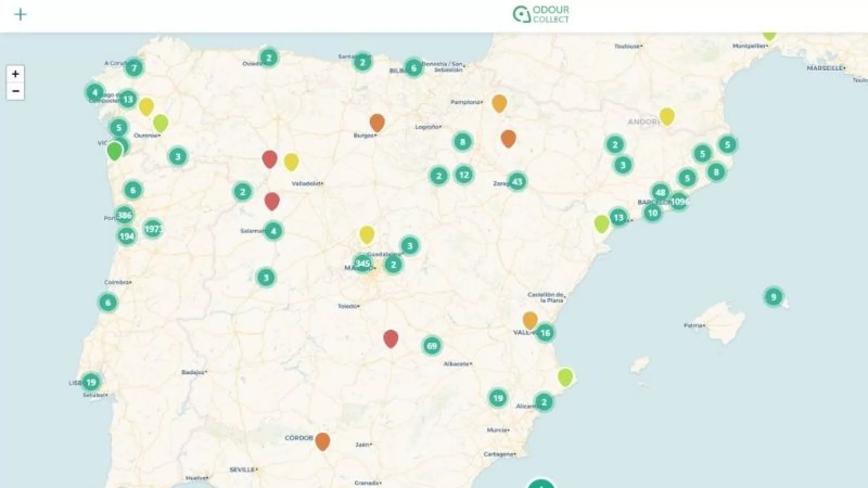Click the plus icon in top-left header
The width and height of the screenshot is (868, 488).
[20, 14]
